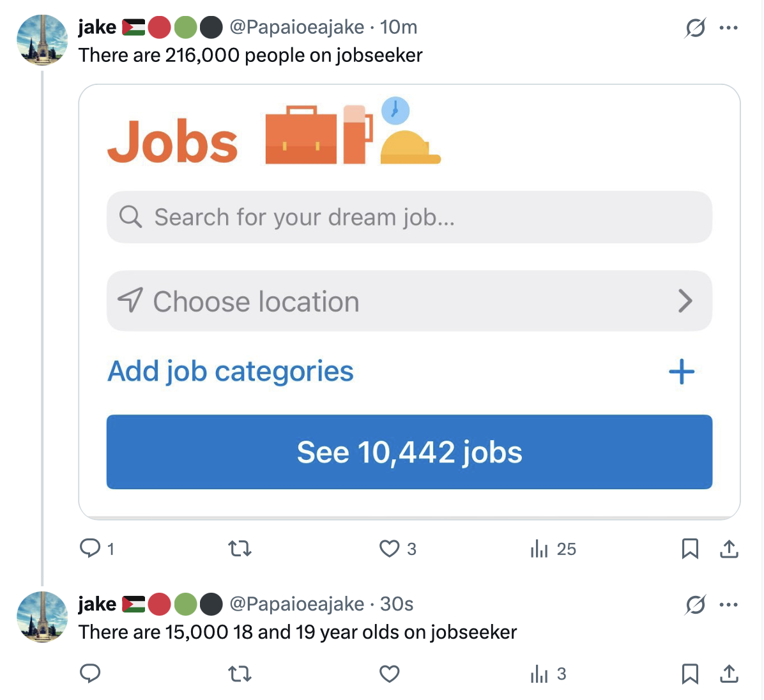Expand the Choose location chevron
764x700 pixels.
[x=685, y=301]
